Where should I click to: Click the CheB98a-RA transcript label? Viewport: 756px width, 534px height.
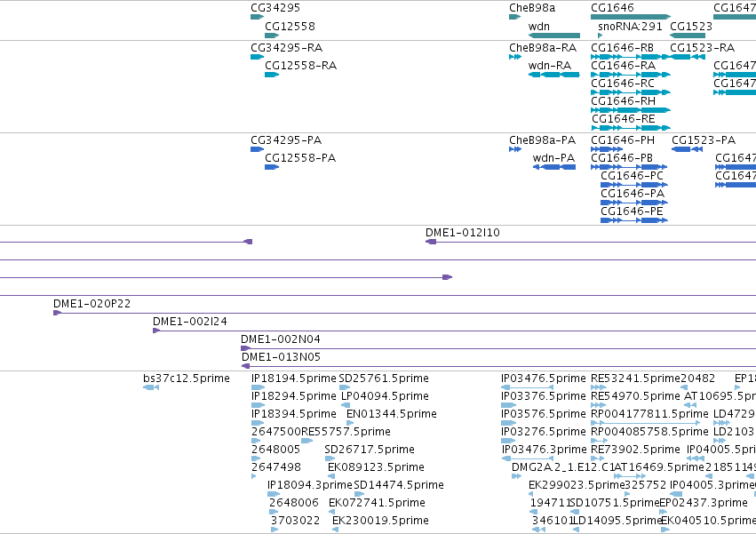543,48
